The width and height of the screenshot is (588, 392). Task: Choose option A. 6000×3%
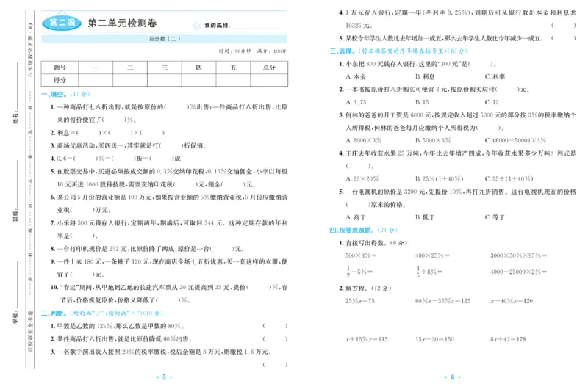pos(363,140)
